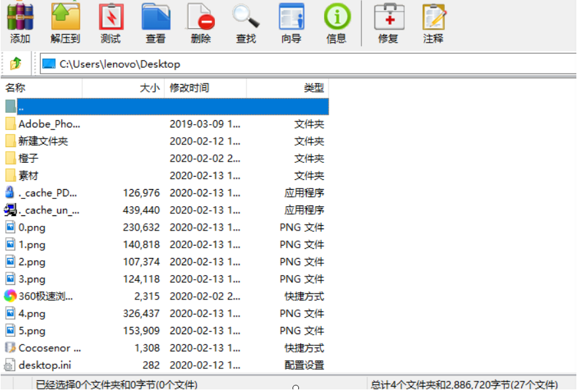Click the 360 browser shortcut icon
577x392 pixels.
click(11, 295)
